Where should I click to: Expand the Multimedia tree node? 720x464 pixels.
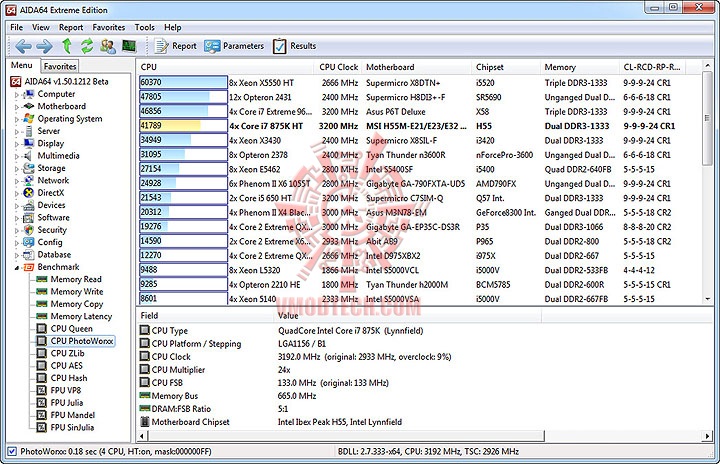[17, 157]
